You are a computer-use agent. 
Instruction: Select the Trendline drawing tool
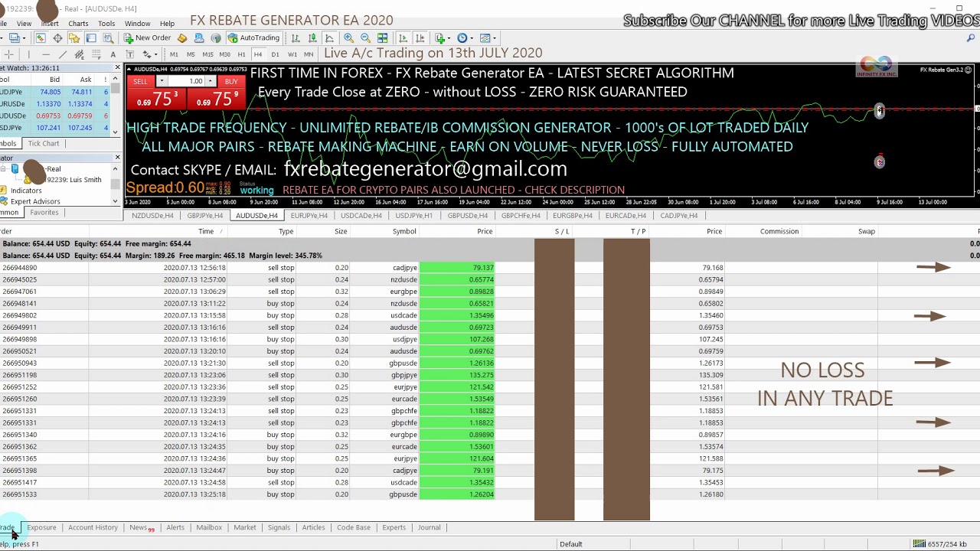pyautogui.click(x=63, y=54)
